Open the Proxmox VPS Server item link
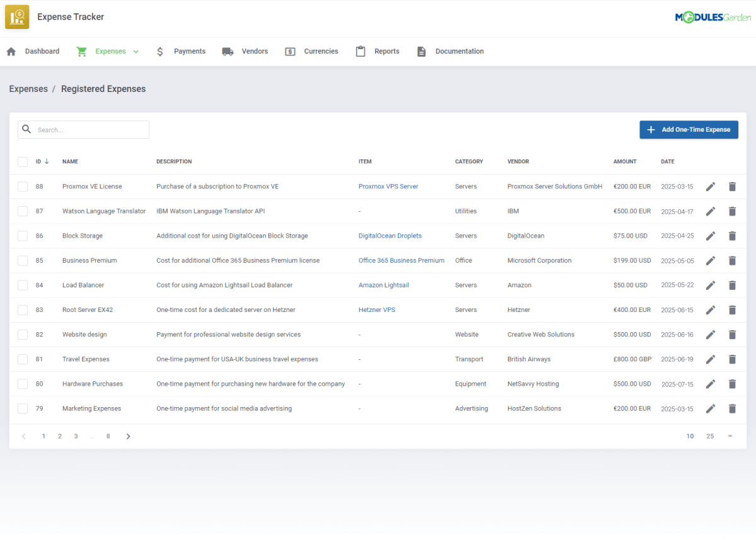Image resolution: width=756 pixels, height=542 pixels. pos(388,187)
